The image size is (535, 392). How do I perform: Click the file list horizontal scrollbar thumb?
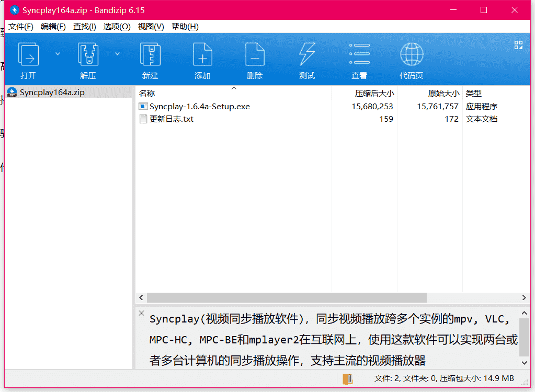tap(287, 297)
